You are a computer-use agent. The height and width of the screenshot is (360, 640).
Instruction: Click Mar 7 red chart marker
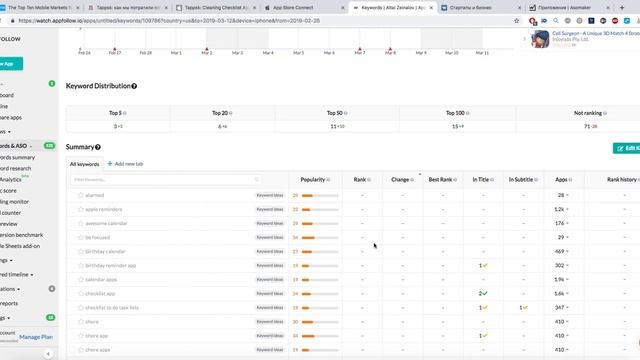[360, 49]
